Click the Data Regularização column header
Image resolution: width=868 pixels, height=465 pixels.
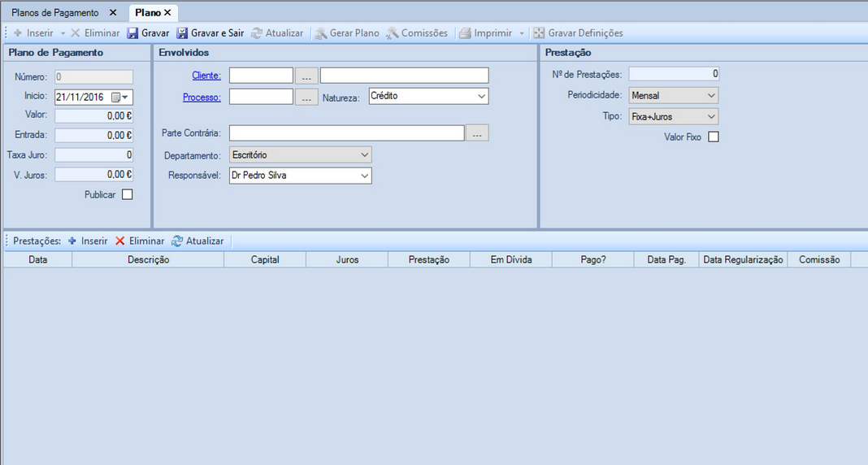[743, 259]
